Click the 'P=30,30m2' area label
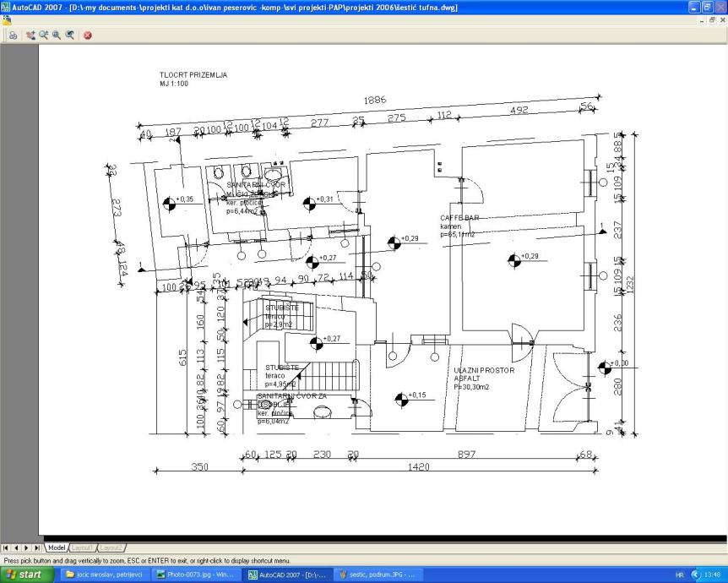The width and height of the screenshot is (728, 583). tap(471, 387)
